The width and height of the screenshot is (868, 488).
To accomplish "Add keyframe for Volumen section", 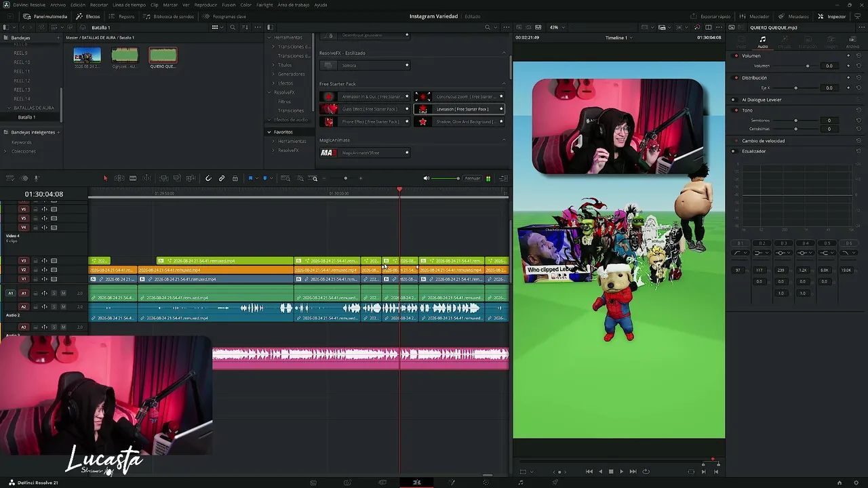I will click(x=848, y=56).
